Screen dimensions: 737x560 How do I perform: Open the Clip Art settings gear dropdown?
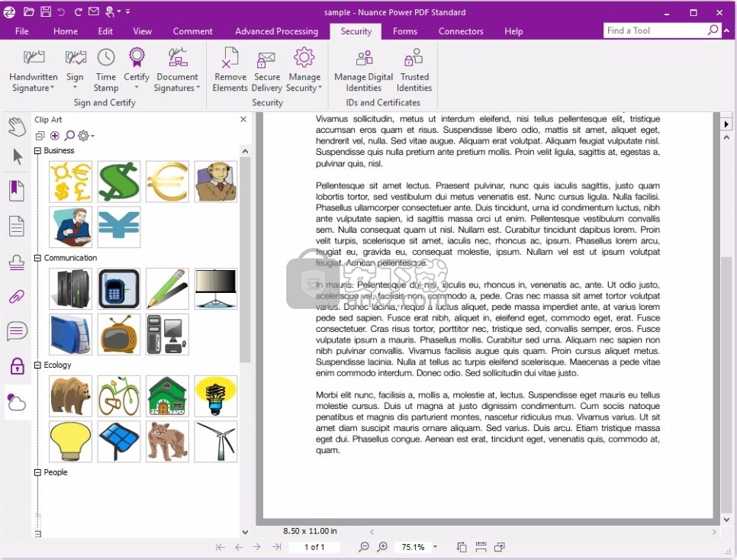(86, 135)
